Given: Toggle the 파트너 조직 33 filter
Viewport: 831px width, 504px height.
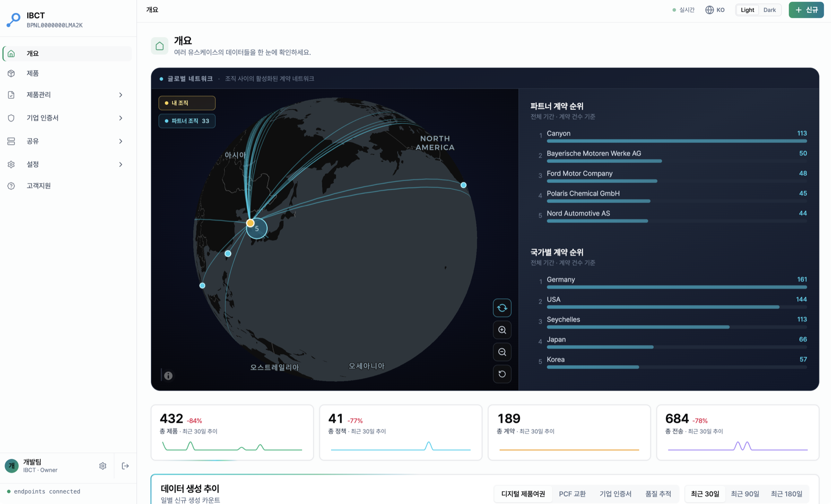Looking at the screenshot, I should [x=187, y=121].
